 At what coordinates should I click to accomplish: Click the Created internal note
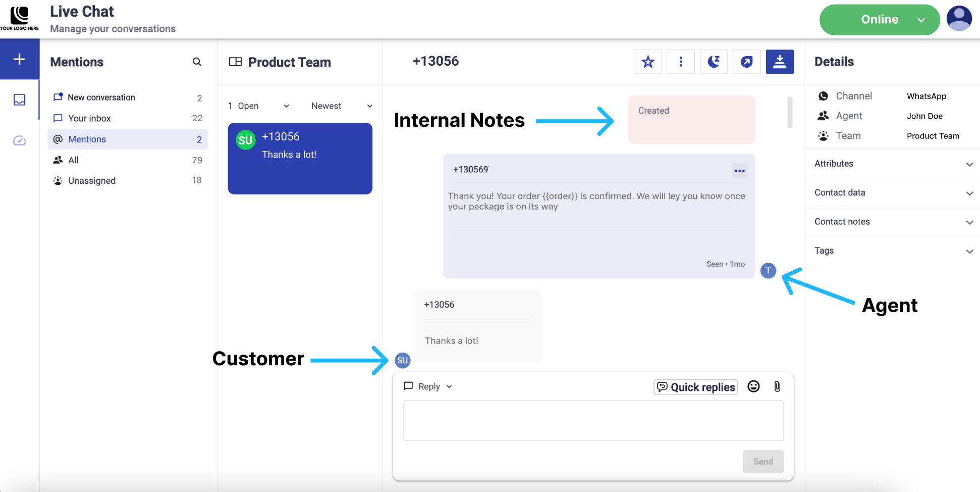[691, 120]
